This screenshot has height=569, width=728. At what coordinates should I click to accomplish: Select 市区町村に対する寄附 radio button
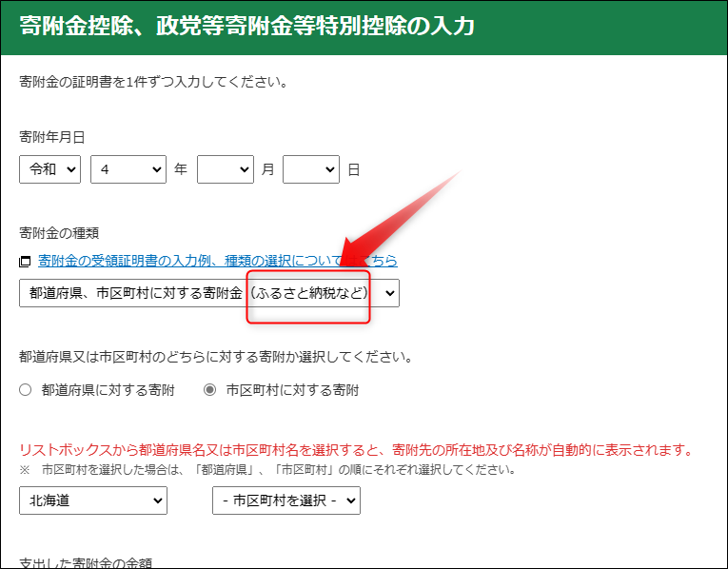[x=210, y=390]
